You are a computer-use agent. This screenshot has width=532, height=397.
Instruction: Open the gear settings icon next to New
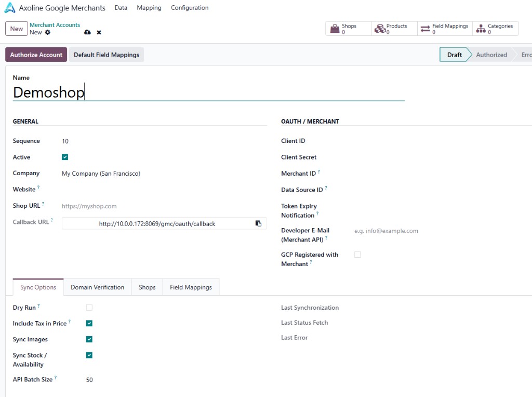point(48,32)
